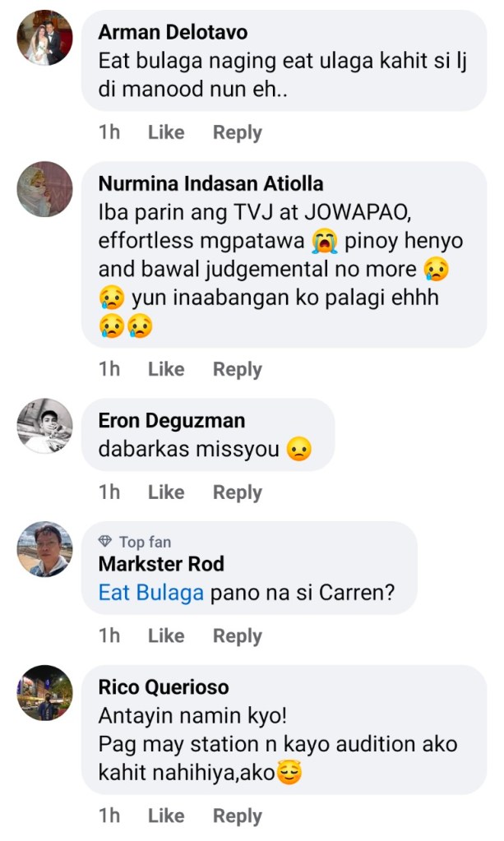Click the Arman Delotavo name link
The width and height of the screenshot is (504, 841).
[x=173, y=33]
